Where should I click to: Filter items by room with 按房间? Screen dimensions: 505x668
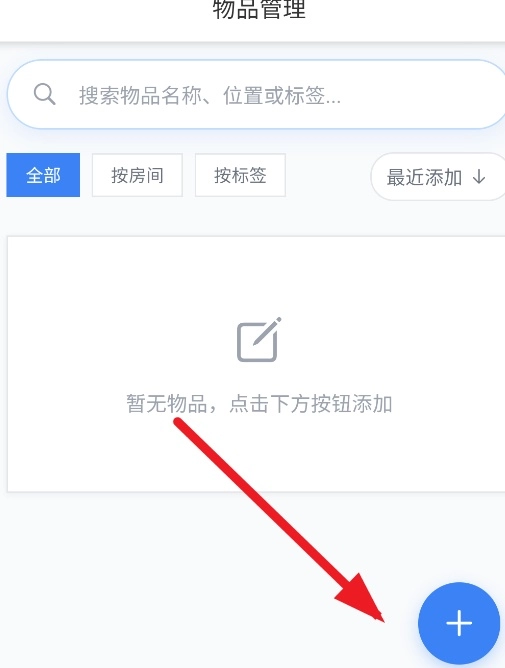click(137, 175)
